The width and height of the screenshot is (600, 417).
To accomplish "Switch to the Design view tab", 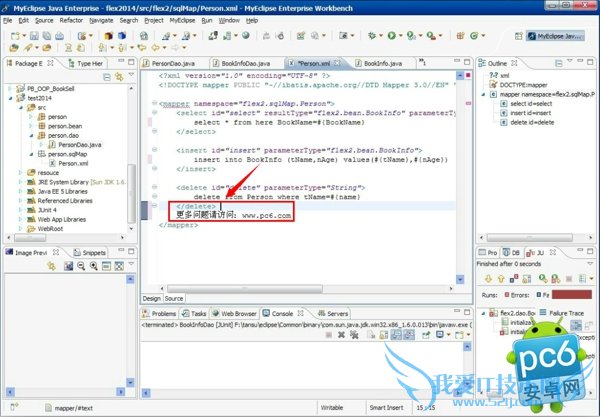I will (x=151, y=298).
